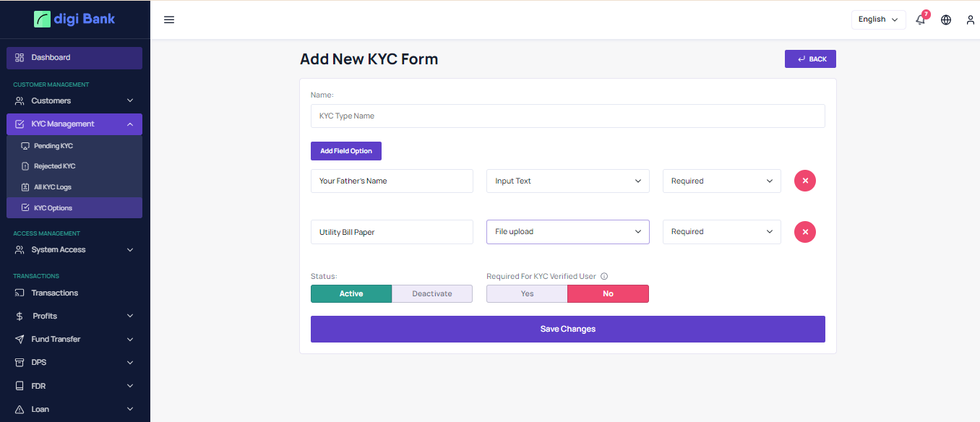Set status to Deactivate
980x422 pixels.
click(432, 293)
